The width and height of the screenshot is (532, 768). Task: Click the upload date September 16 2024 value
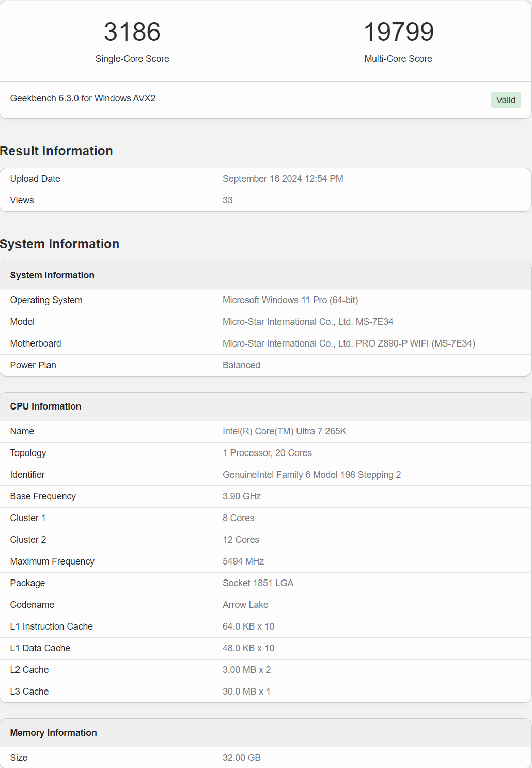pyautogui.click(x=283, y=179)
